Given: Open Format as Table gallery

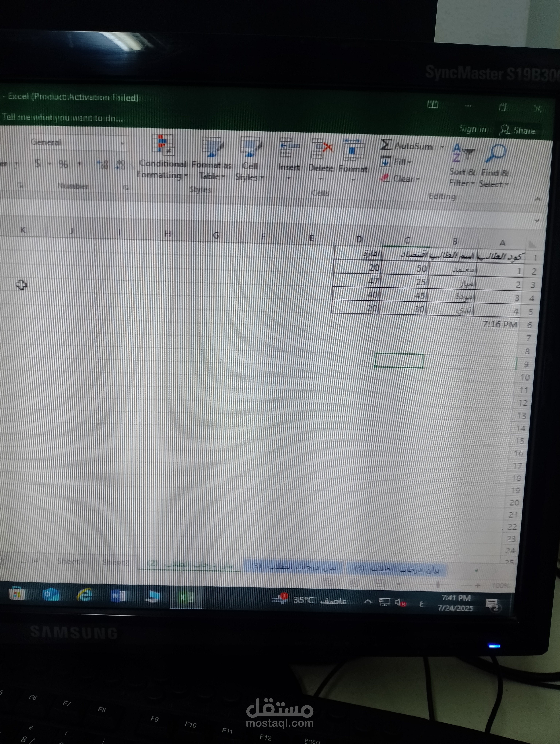Looking at the screenshot, I should click(x=211, y=158).
